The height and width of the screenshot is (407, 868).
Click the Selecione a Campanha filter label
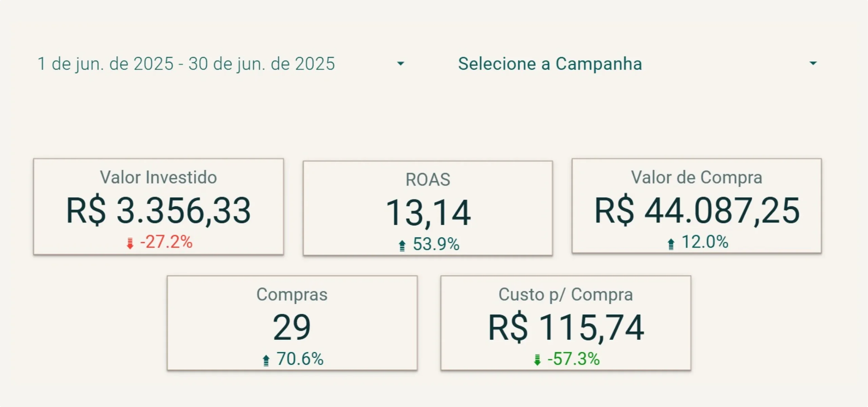point(550,64)
